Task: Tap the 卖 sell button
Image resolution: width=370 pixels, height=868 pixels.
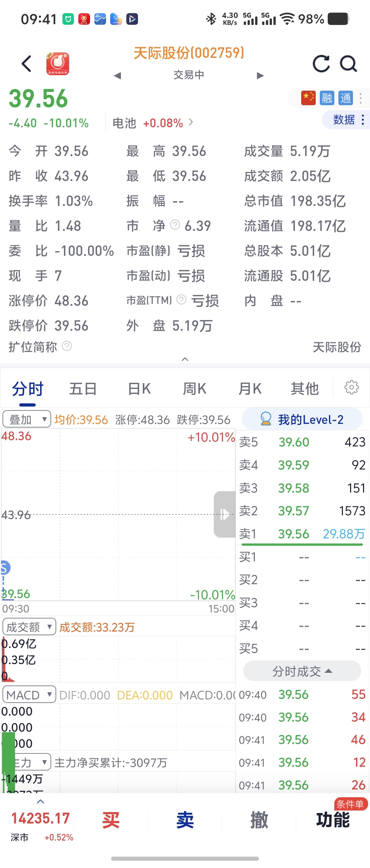Action: point(185,820)
